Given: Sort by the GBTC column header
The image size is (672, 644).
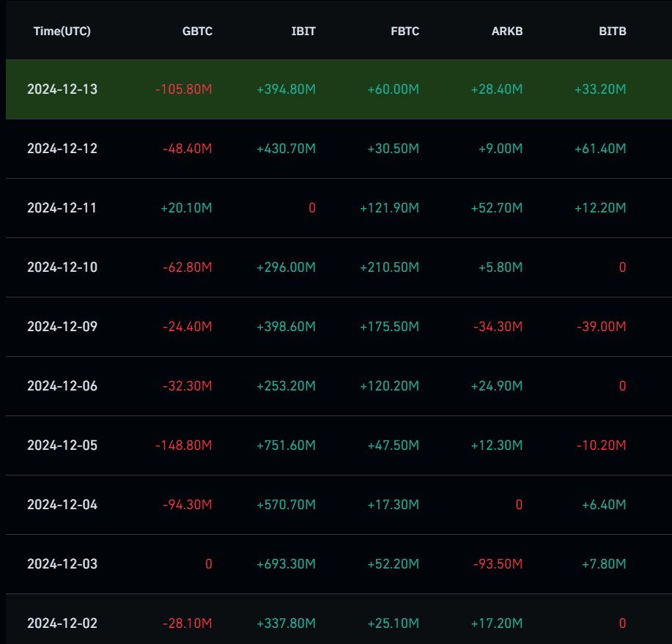Looking at the screenshot, I should click(196, 32).
